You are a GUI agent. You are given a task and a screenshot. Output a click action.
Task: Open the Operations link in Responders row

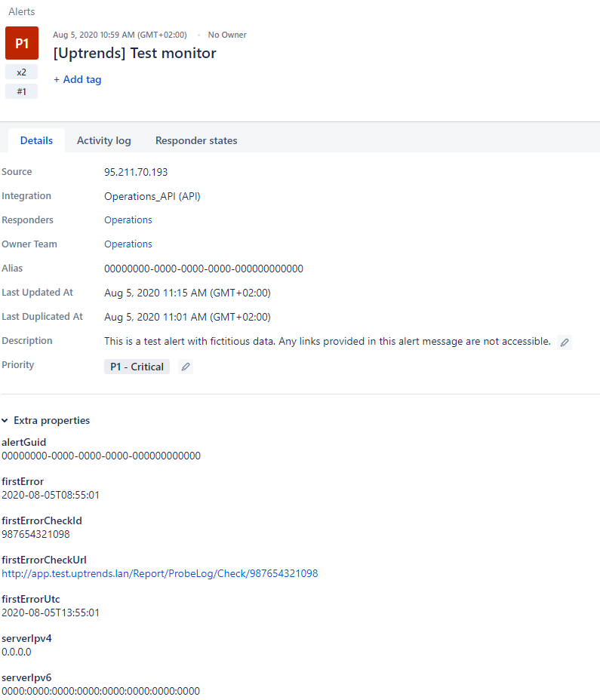(128, 220)
